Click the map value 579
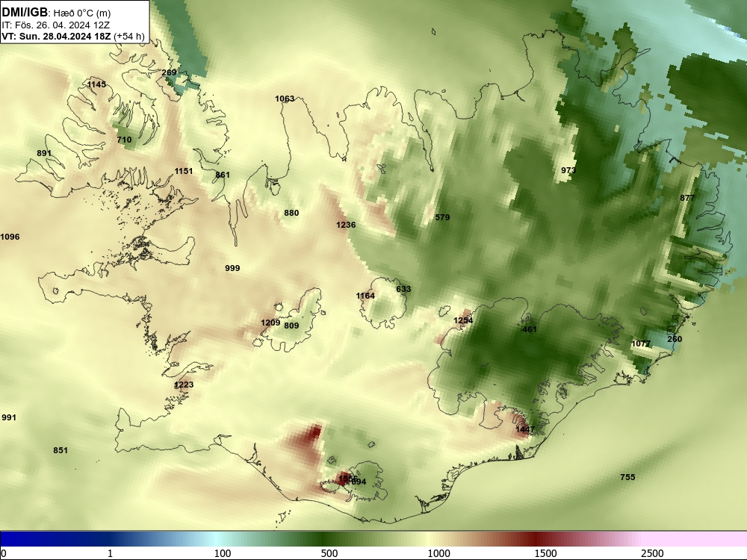 pos(442,217)
